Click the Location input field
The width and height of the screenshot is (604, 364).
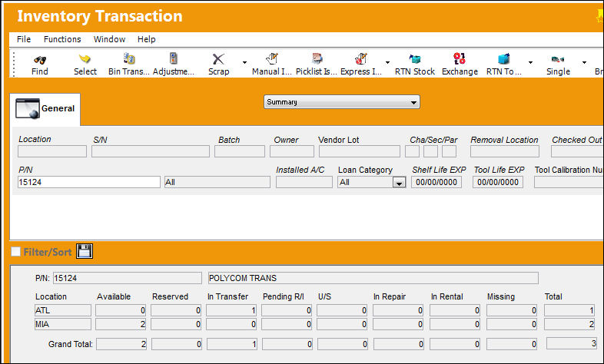[52, 151]
